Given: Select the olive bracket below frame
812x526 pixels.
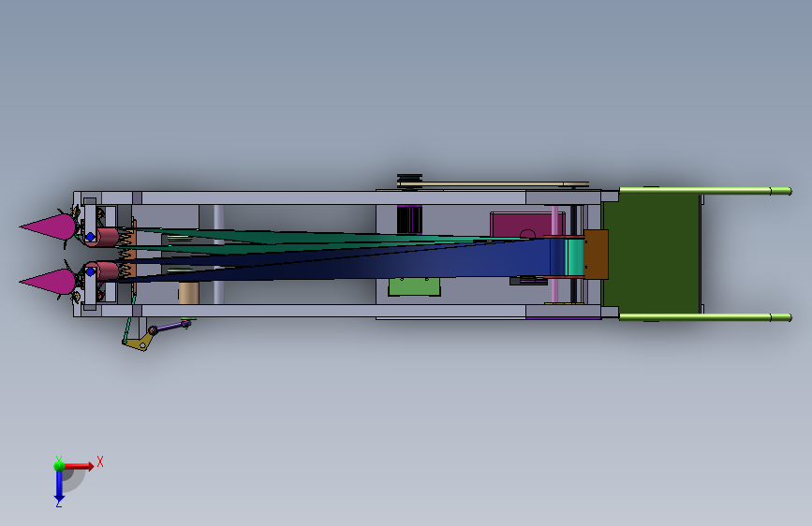Looking at the screenshot, I should [x=138, y=343].
